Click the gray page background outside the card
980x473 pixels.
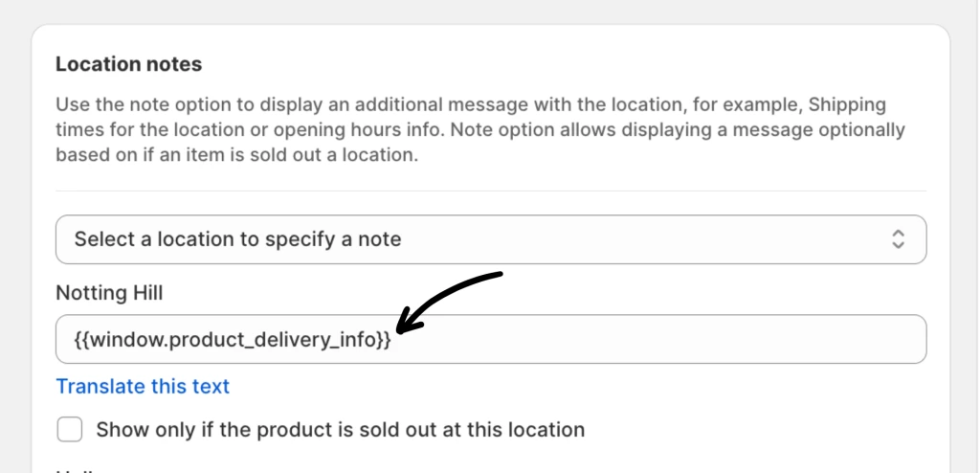click(x=965, y=239)
